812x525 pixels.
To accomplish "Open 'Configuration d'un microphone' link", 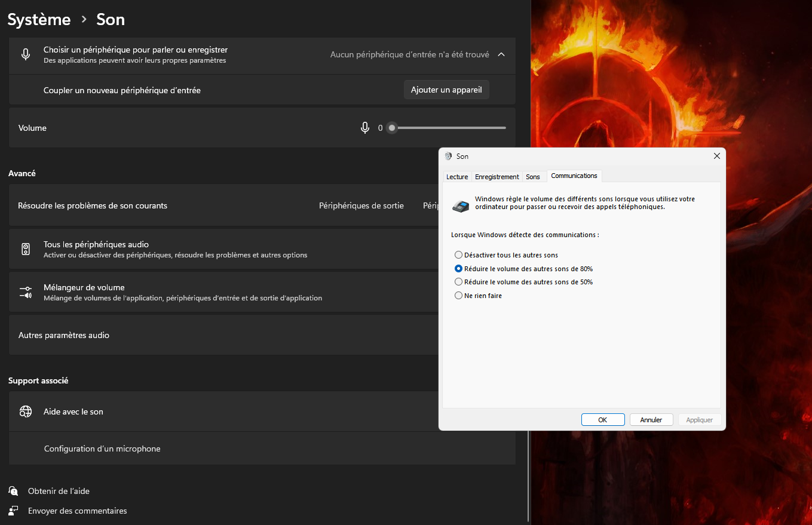I will [x=102, y=449].
